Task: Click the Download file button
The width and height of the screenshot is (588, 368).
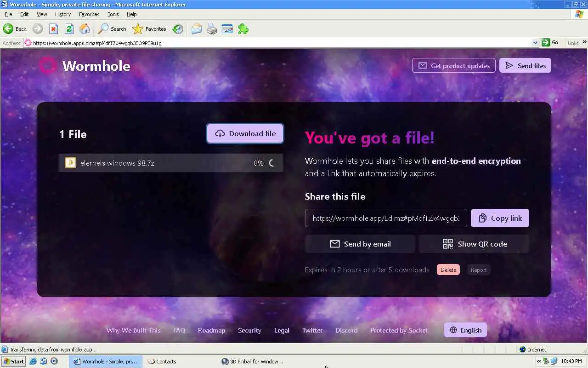Action: click(245, 133)
